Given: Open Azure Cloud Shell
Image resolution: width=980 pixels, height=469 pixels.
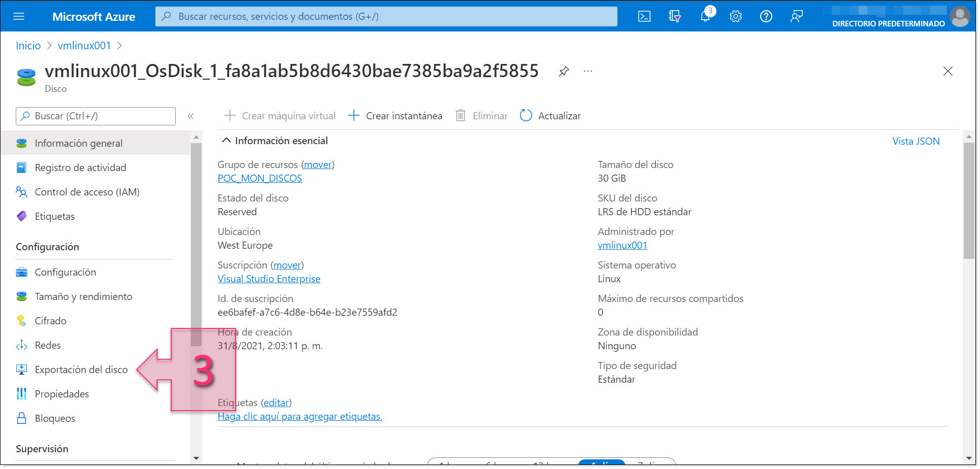Looking at the screenshot, I should click(644, 16).
